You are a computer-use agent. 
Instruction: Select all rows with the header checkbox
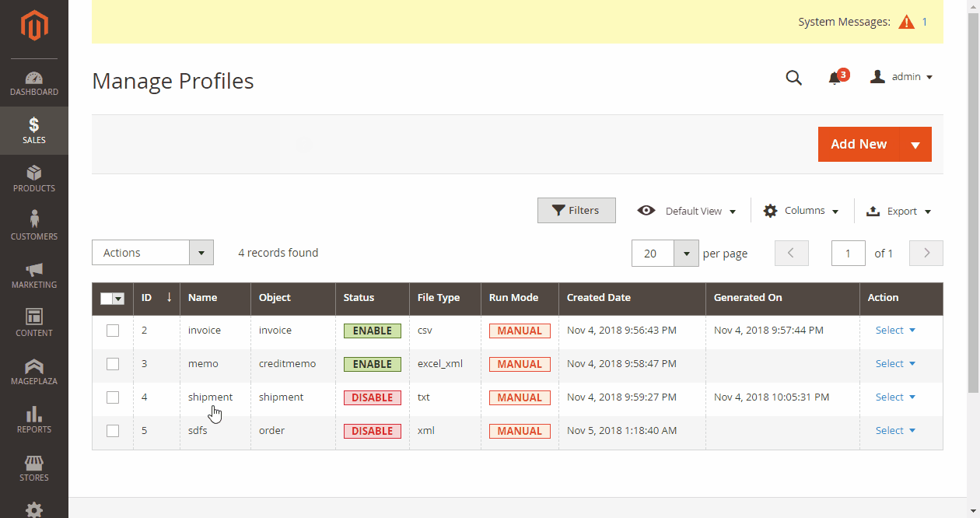[x=112, y=299]
